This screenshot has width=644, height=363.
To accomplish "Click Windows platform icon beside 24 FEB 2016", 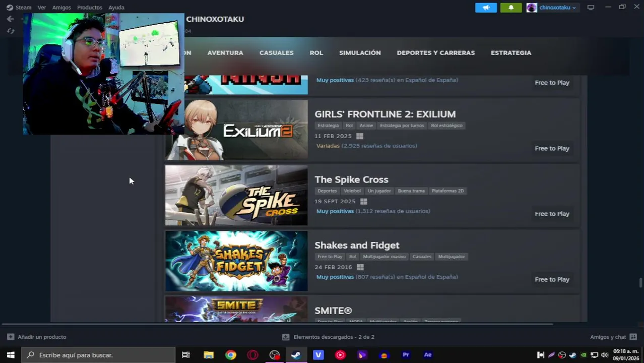I will coord(360,267).
